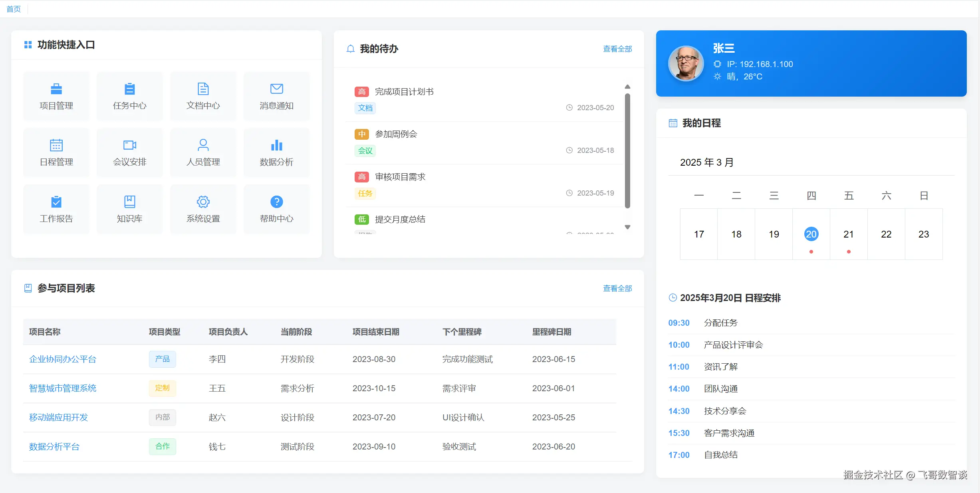
Task: Click the todo list scroll down arrow
Action: tap(627, 227)
